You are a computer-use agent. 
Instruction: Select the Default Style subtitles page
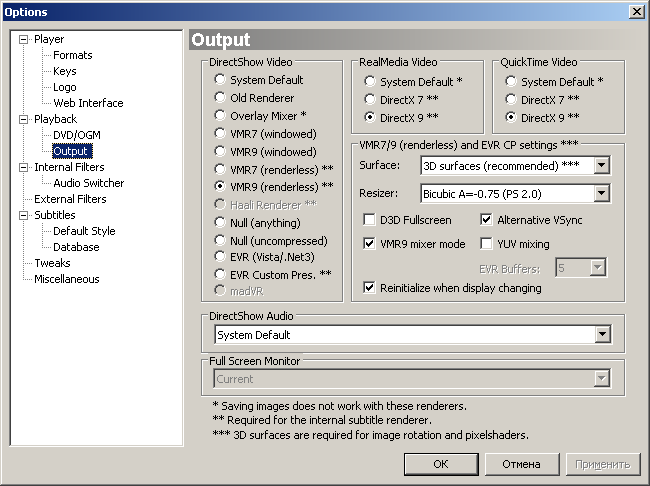(83, 231)
